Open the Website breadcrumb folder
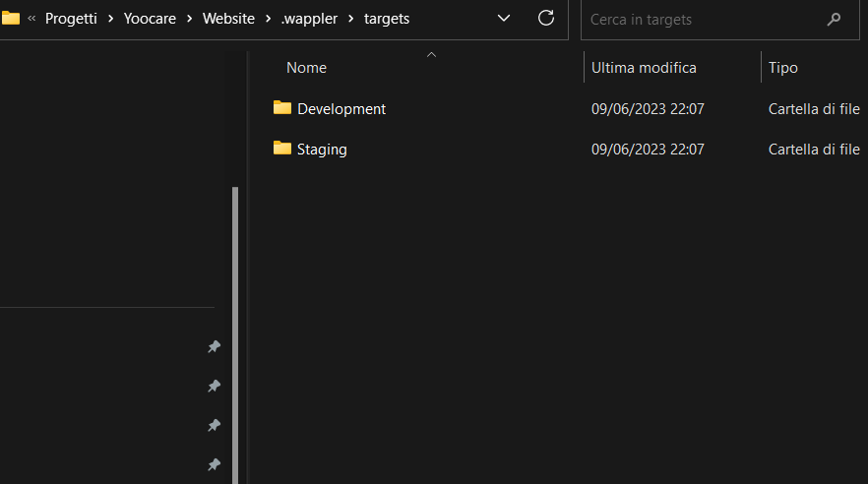The height and width of the screenshot is (484, 868). tap(228, 19)
